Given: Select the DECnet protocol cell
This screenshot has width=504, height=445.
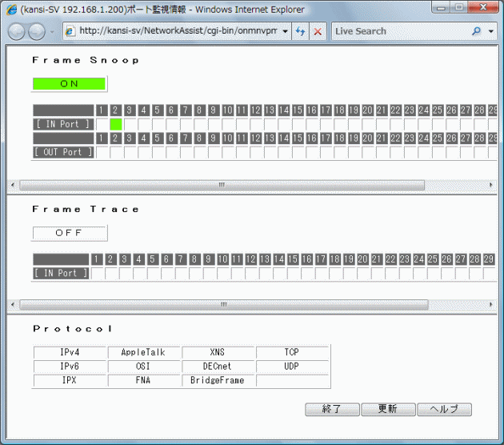Looking at the screenshot, I should point(218,367).
